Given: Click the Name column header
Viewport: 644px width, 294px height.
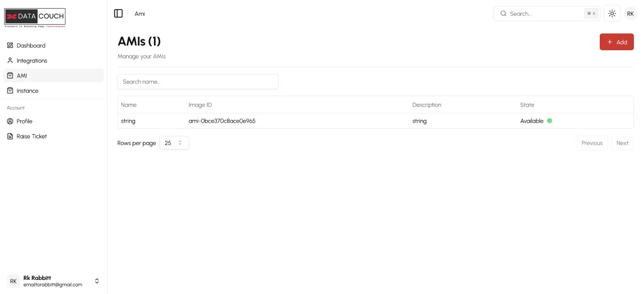Looking at the screenshot, I should [129, 105].
